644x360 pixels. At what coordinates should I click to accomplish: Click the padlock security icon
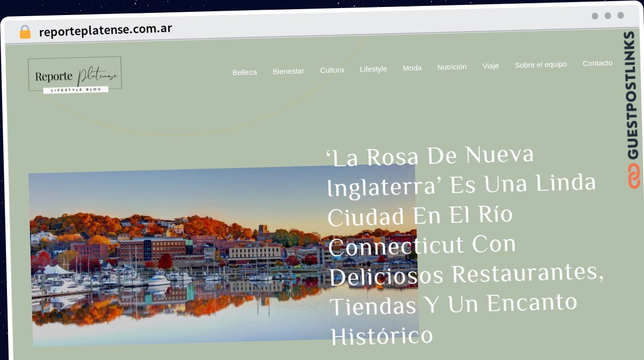click(25, 32)
